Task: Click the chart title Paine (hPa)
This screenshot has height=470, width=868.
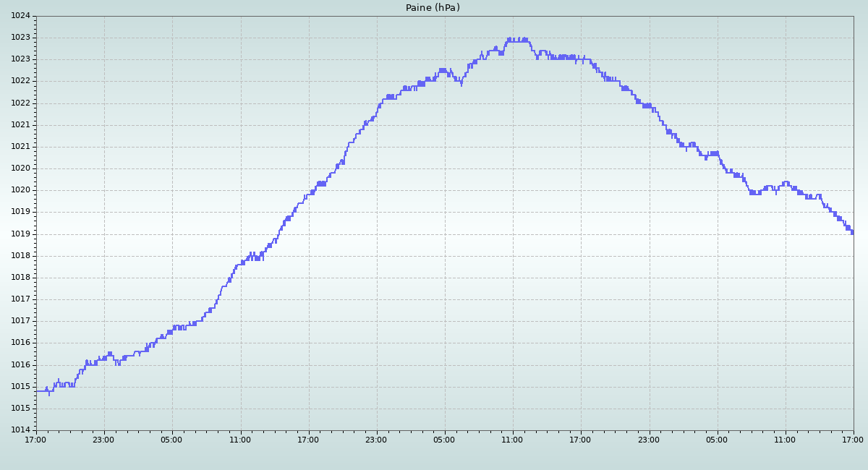Action: (433, 8)
